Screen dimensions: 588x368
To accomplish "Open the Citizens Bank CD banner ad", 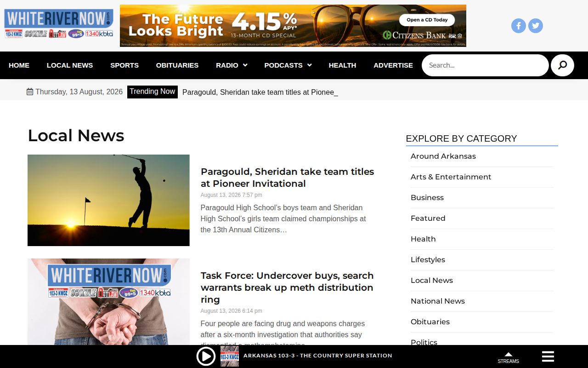I will [293, 26].
